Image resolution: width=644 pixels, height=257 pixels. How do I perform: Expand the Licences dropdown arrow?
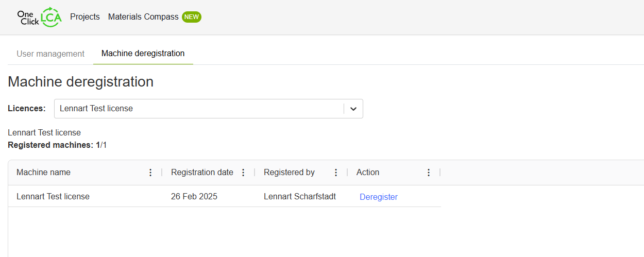point(353,109)
